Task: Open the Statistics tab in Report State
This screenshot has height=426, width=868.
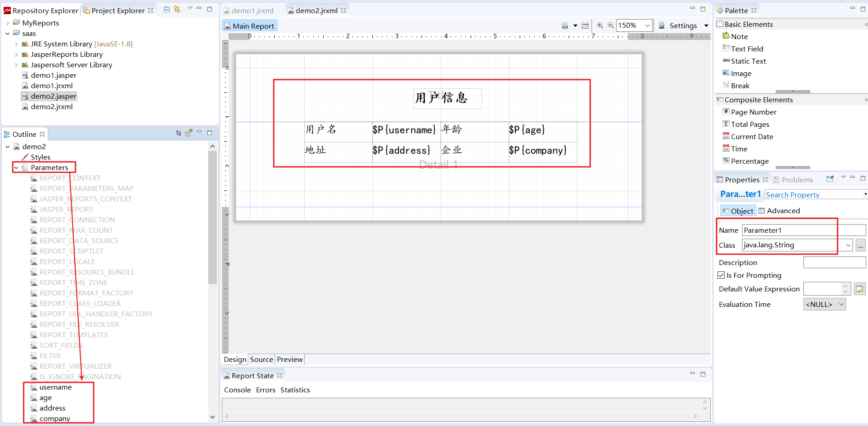Action: pos(295,390)
